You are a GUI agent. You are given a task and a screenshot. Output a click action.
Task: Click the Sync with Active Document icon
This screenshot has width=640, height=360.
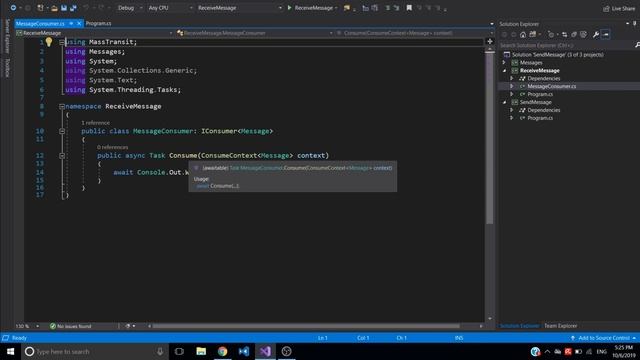pyautogui.click(x=564, y=35)
